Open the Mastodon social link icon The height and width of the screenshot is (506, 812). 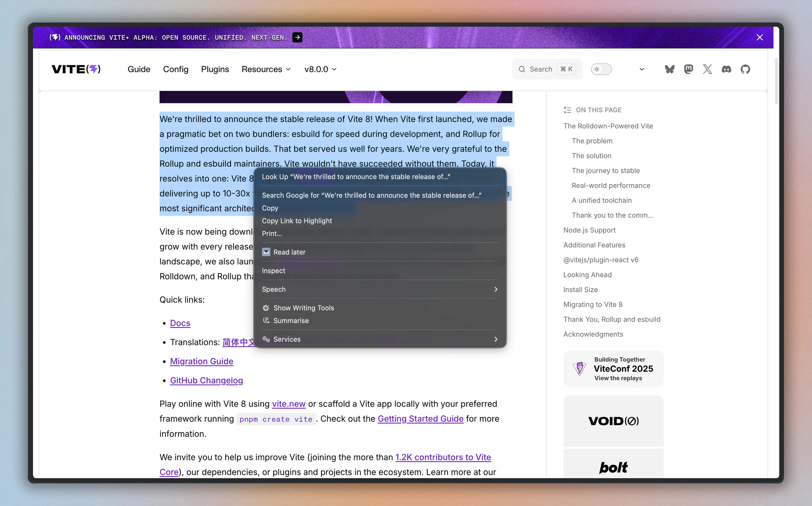(x=689, y=69)
